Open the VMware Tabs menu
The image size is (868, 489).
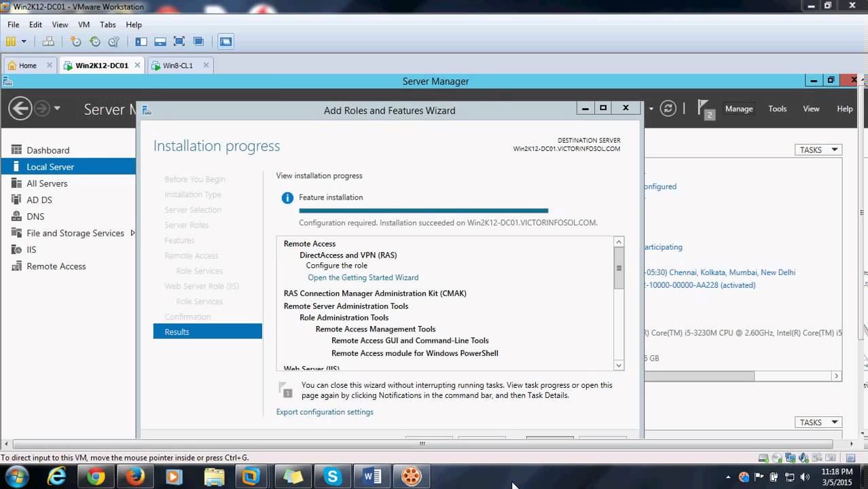pyautogui.click(x=108, y=24)
